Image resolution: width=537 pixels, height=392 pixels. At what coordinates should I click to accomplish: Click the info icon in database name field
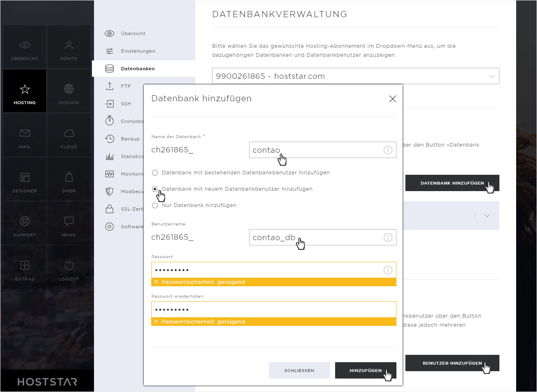click(388, 150)
